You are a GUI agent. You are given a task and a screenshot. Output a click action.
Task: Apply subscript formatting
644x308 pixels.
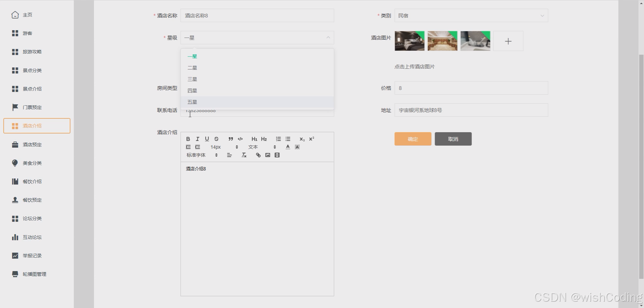tap(302, 139)
